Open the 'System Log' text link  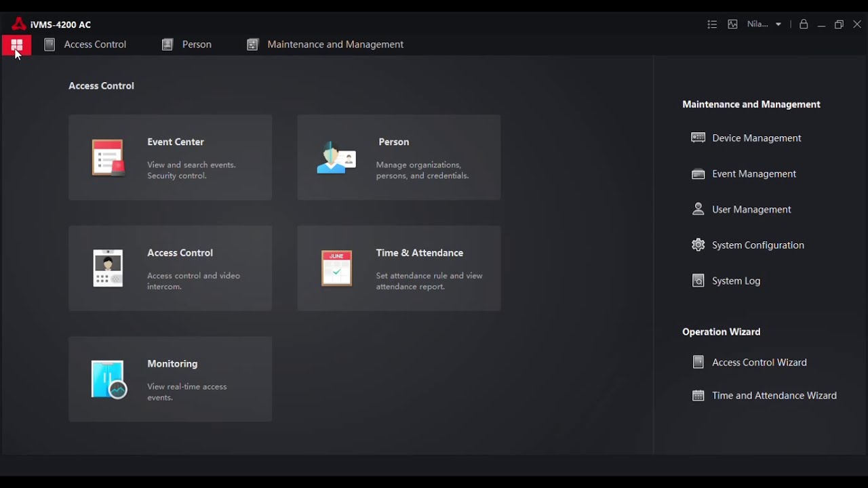736,281
